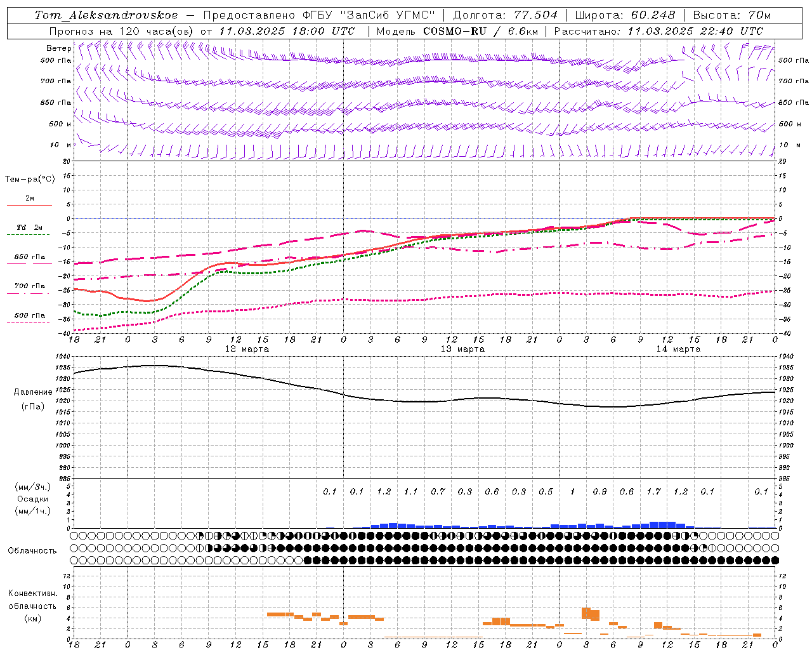Click the Давление panel title

click(33, 392)
